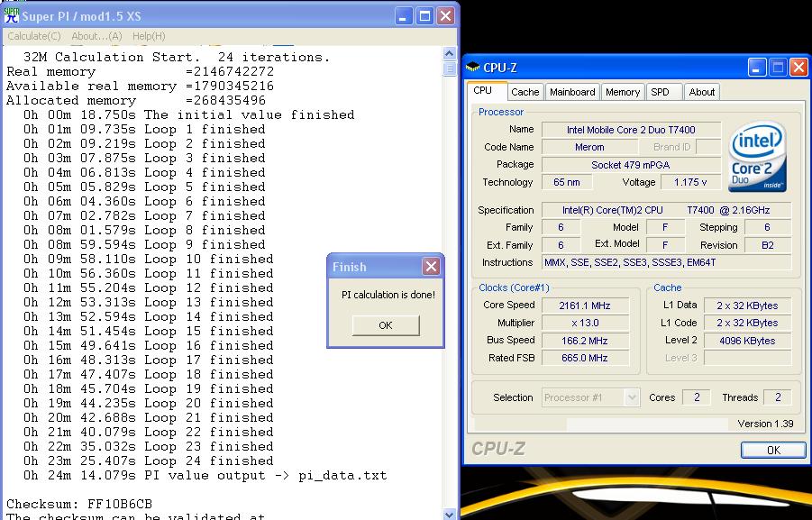Click the '32M Calculation Start' line

coord(177,57)
